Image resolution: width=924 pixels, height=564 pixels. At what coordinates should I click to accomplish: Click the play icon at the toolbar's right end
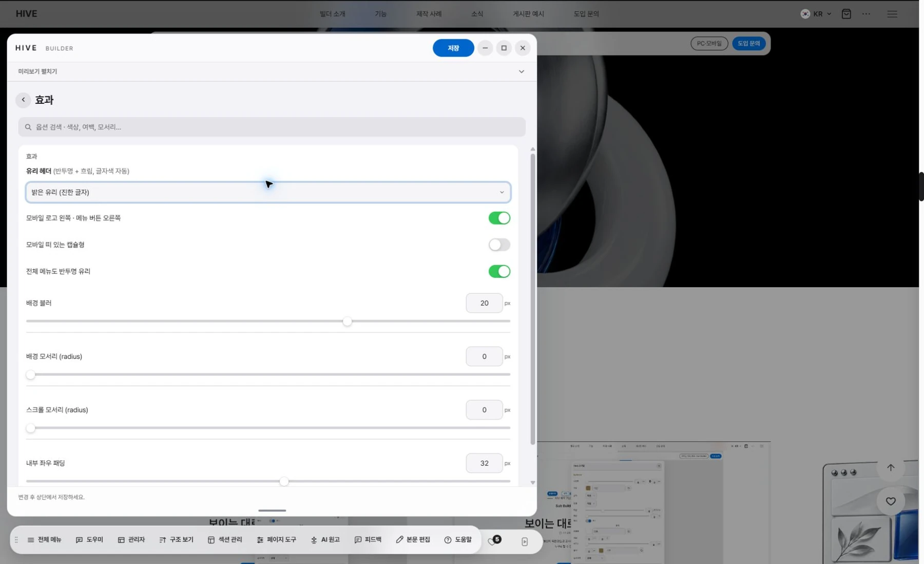525,541
